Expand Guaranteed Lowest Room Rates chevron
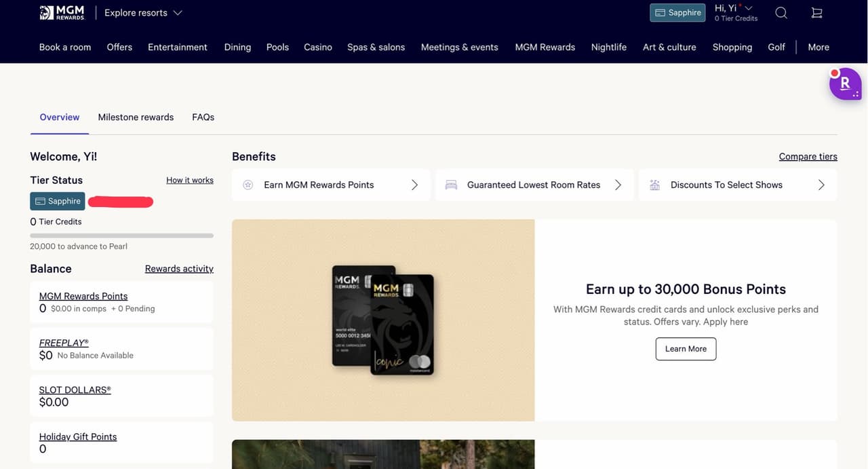 618,185
